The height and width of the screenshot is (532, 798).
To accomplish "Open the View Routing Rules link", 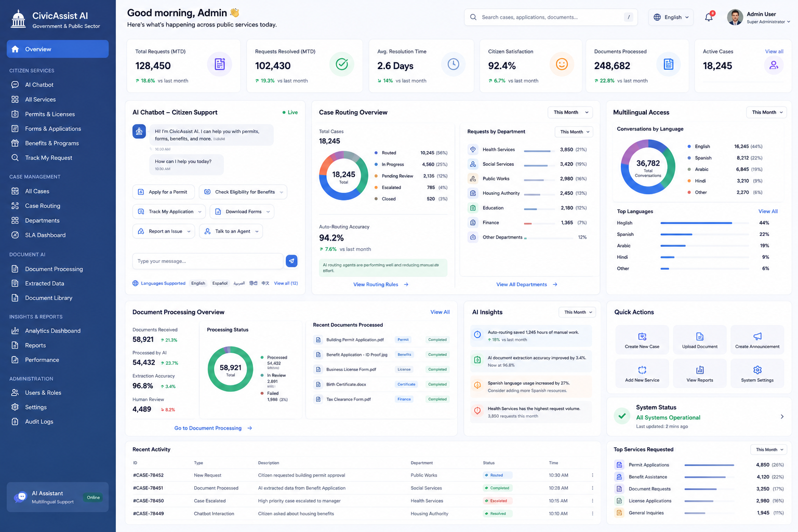I will (x=381, y=285).
